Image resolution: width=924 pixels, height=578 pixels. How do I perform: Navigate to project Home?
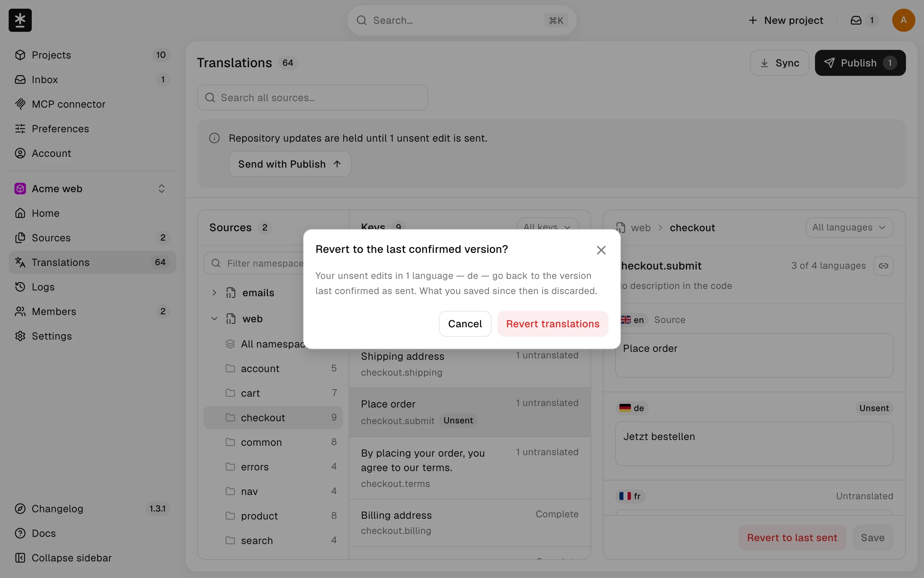coord(92,213)
